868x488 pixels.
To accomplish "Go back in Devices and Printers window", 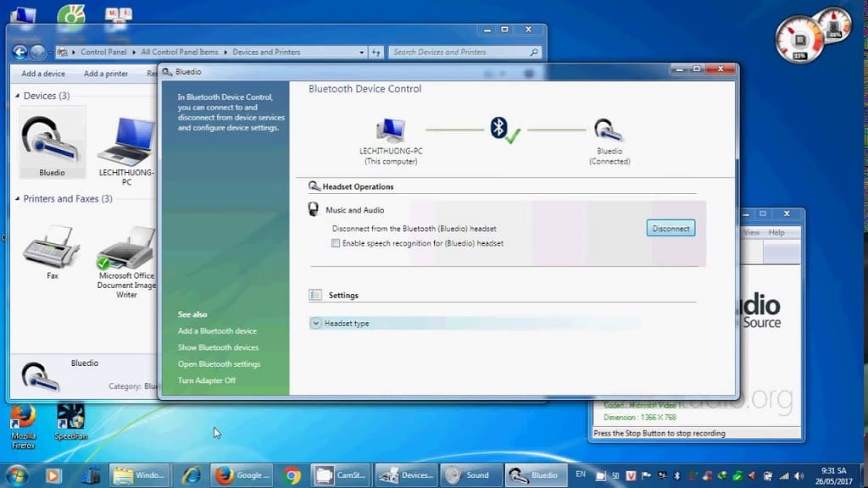I will pyautogui.click(x=20, y=52).
